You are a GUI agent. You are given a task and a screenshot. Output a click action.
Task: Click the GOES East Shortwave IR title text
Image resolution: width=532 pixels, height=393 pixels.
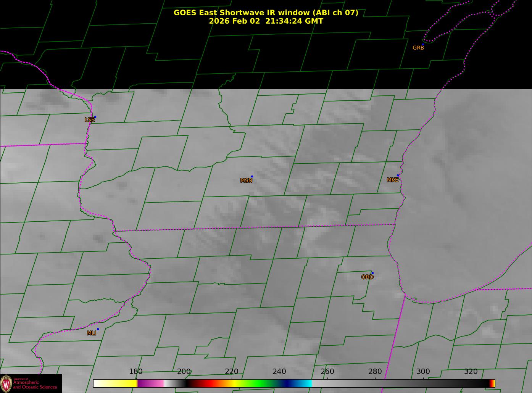tap(266, 13)
